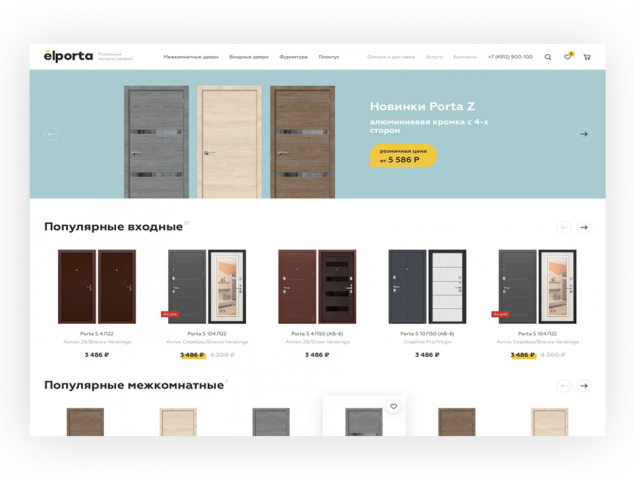Click the elporta logo
Screen dimensions: 634x480
(x=68, y=56)
